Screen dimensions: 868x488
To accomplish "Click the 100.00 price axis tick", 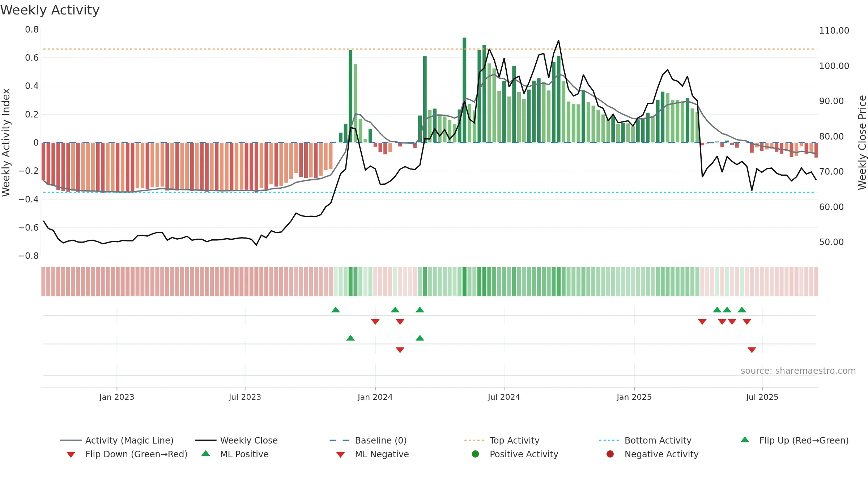I will (834, 66).
